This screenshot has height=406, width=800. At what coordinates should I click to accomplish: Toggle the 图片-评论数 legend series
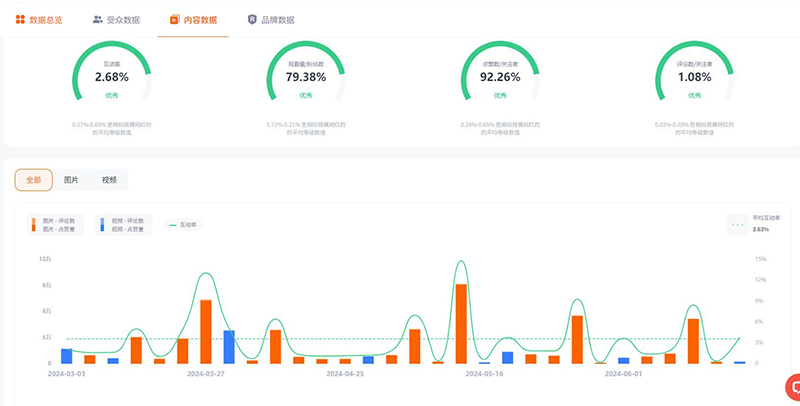coord(58,220)
